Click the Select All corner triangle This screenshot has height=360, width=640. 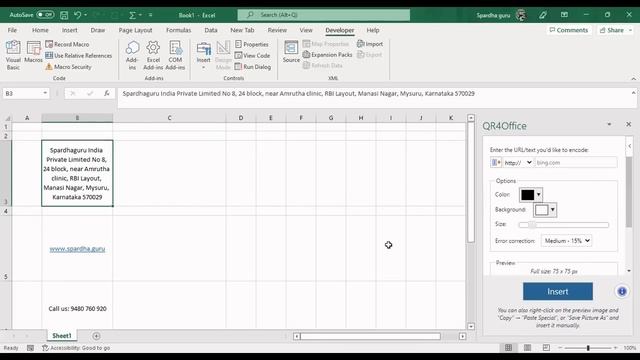pyautogui.click(x=7, y=118)
